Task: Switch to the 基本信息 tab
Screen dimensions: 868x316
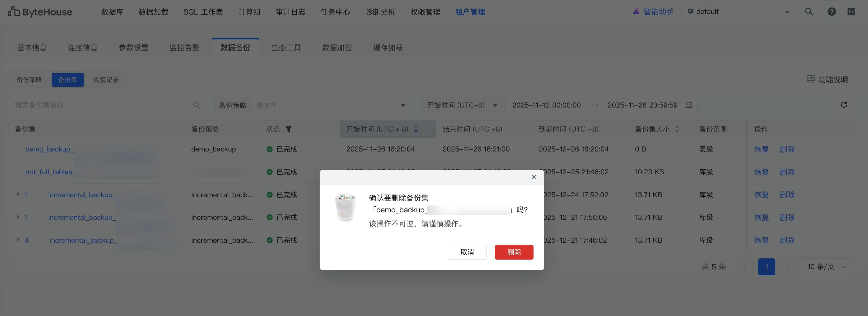Action: (x=32, y=48)
